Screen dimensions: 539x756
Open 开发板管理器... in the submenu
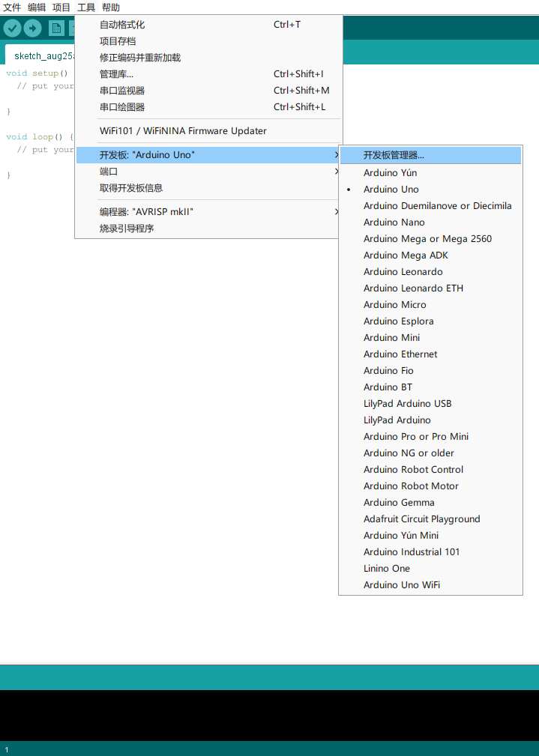tap(430, 155)
